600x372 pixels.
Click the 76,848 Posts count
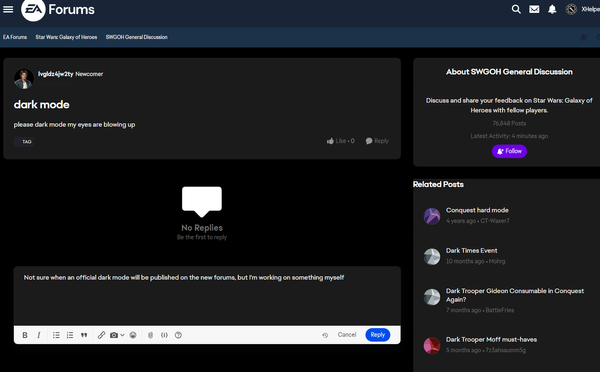tap(509, 123)
